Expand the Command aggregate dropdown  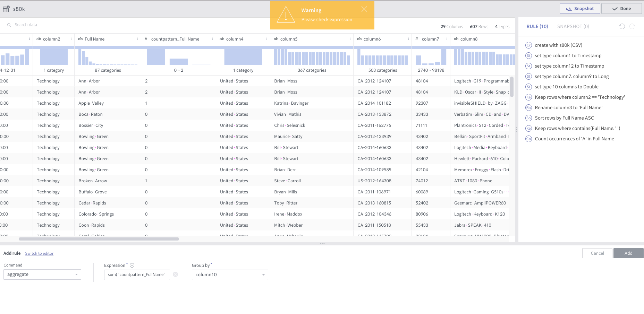(x=42, y=274)
